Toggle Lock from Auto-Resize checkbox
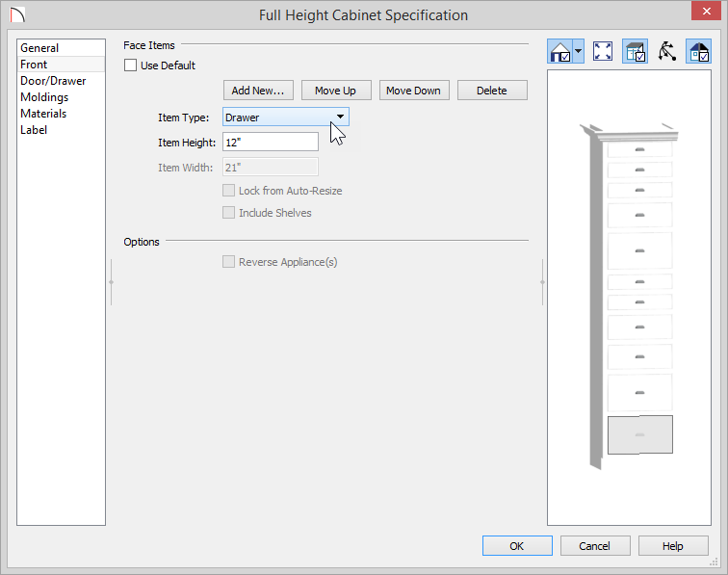 (228, 191)
